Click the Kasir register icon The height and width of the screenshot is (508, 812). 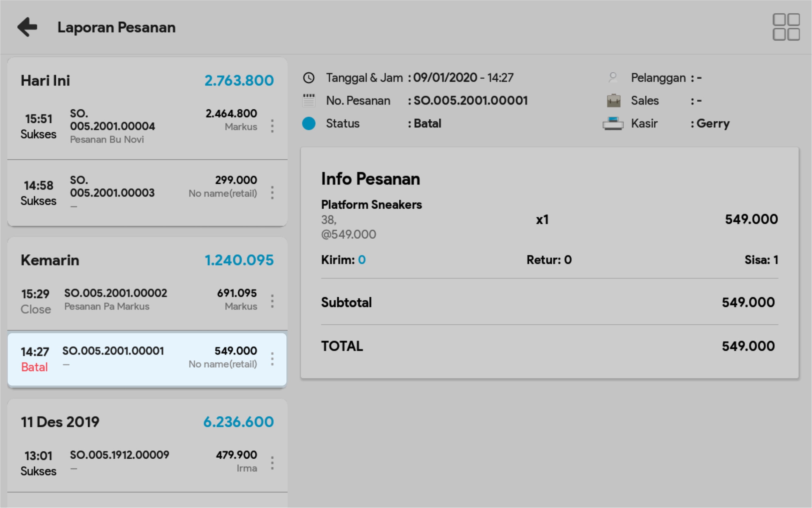coord(613,123)
